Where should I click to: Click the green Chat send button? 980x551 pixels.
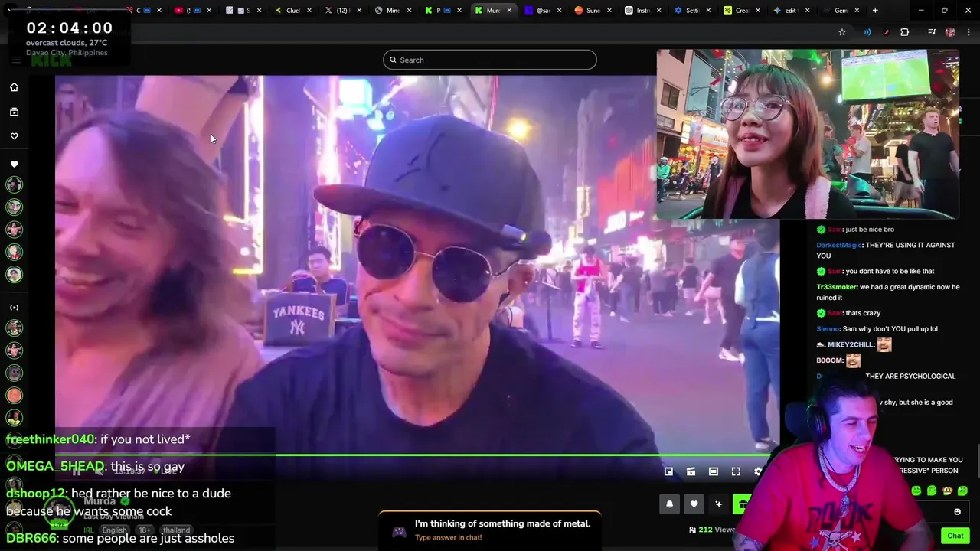click(955, 536)
